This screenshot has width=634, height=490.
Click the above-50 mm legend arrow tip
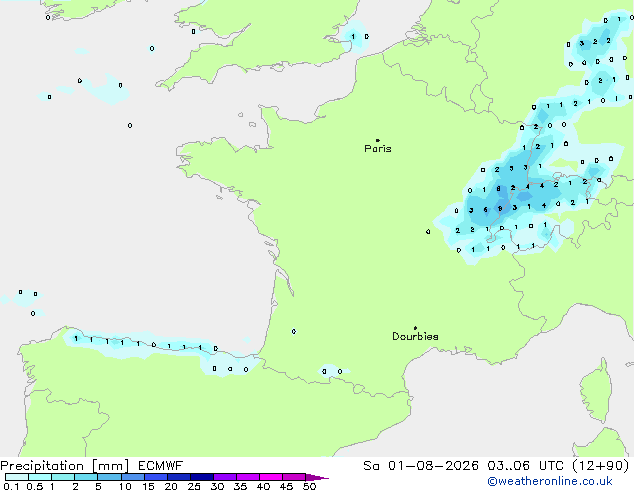tap(317, 477)
